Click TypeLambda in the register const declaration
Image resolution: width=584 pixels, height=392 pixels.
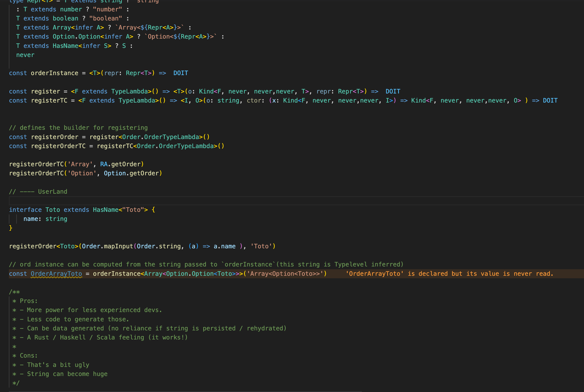(130, 91)
